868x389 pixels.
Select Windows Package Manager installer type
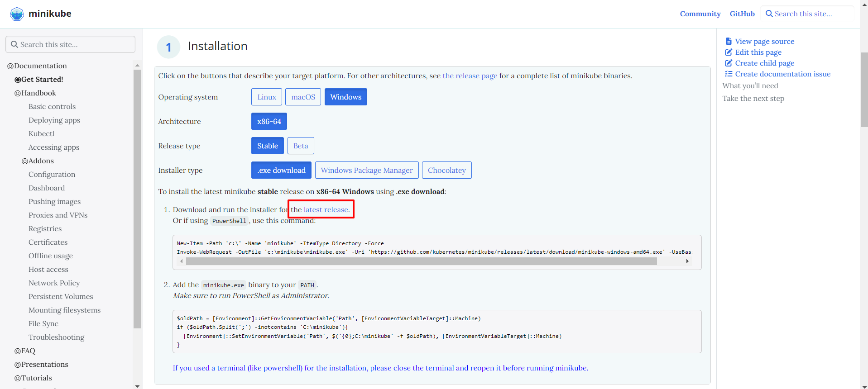pyautogui.click(x=367, y=170)
